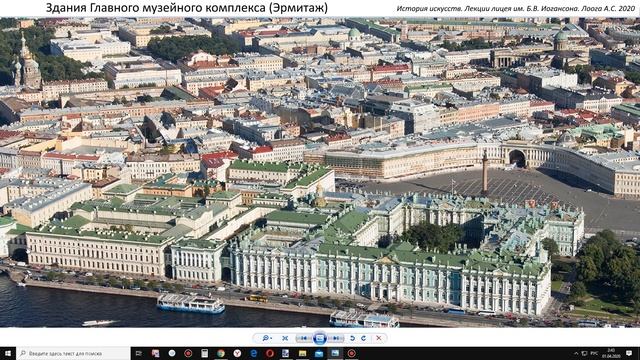The width and height of the screenshot is (640, 360).
Task: Click the lecture credit text in header
Action: tap(516, 9)
